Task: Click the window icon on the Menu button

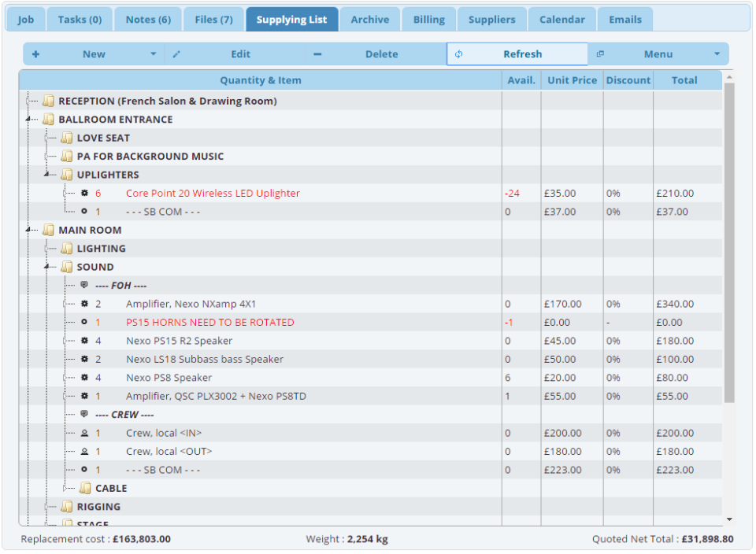Action: (600, 54)
